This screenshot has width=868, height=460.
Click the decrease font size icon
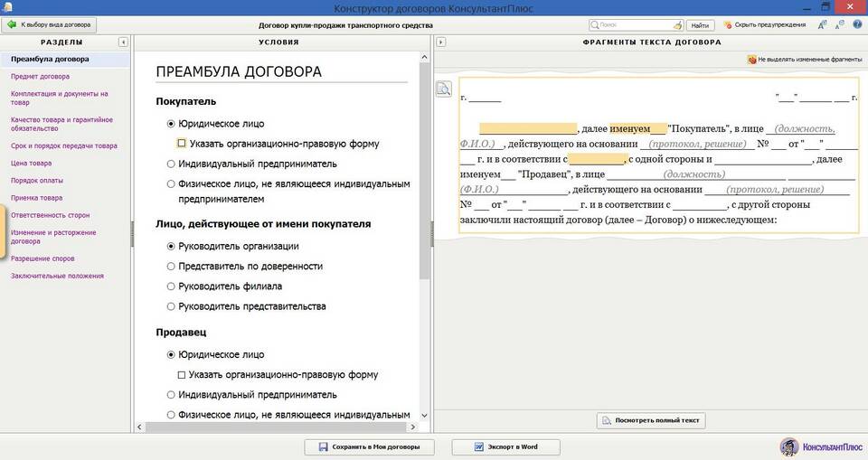(838, 25)
